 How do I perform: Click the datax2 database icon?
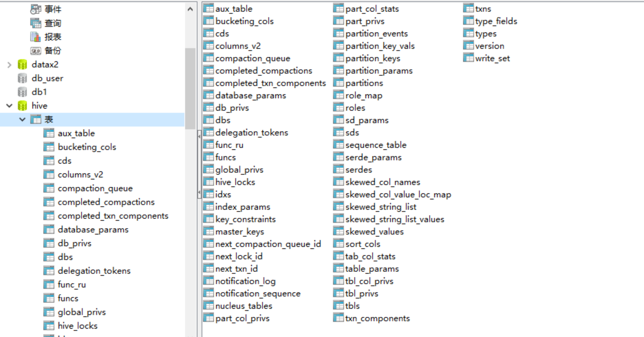coord(22,65)
